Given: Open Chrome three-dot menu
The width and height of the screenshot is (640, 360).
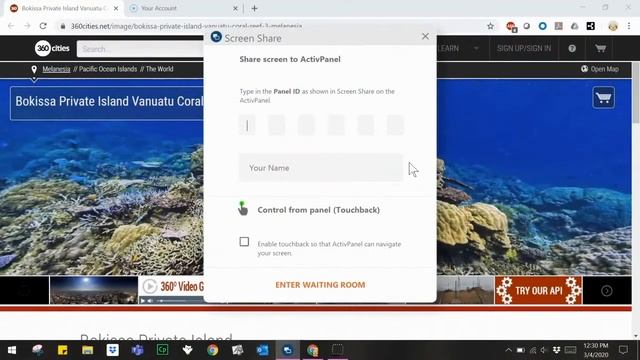Looking at the screenshot, I should [629, 26].
